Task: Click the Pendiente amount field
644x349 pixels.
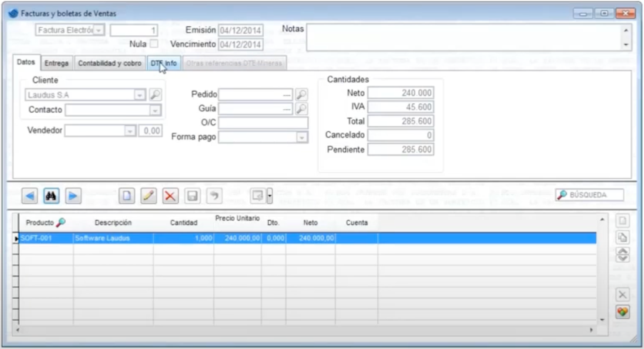Action: (400, 150)
